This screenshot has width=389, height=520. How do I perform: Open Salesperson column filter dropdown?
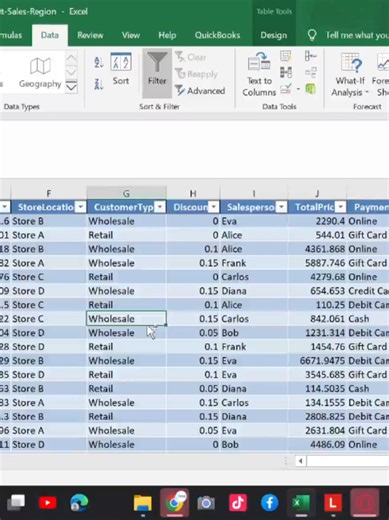pos(282,207)
